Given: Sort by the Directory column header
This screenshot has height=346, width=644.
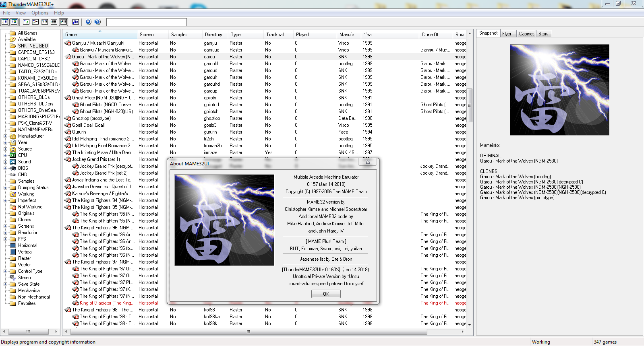Looking at the screenshot, I should [215, 35].
